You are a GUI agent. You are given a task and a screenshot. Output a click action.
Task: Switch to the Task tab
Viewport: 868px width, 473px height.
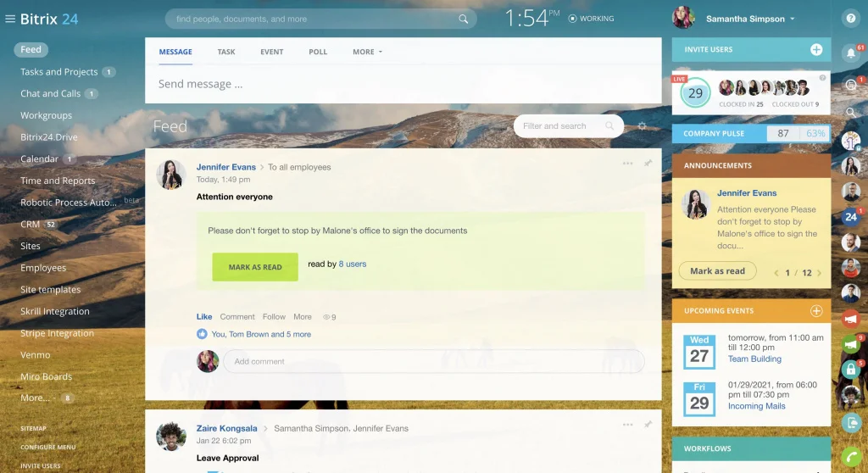point(226,52)
